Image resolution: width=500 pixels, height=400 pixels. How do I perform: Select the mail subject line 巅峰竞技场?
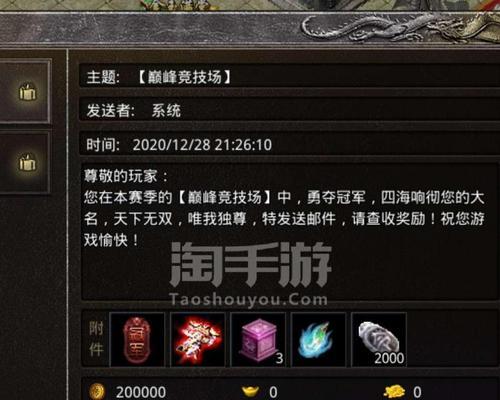tap(184, 77)
